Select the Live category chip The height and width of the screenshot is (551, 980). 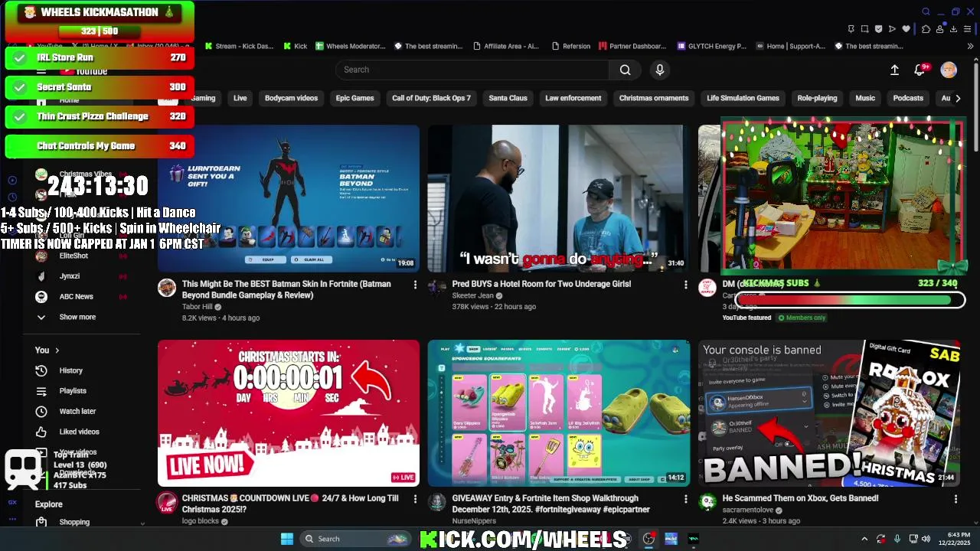(x=240, y=98)
